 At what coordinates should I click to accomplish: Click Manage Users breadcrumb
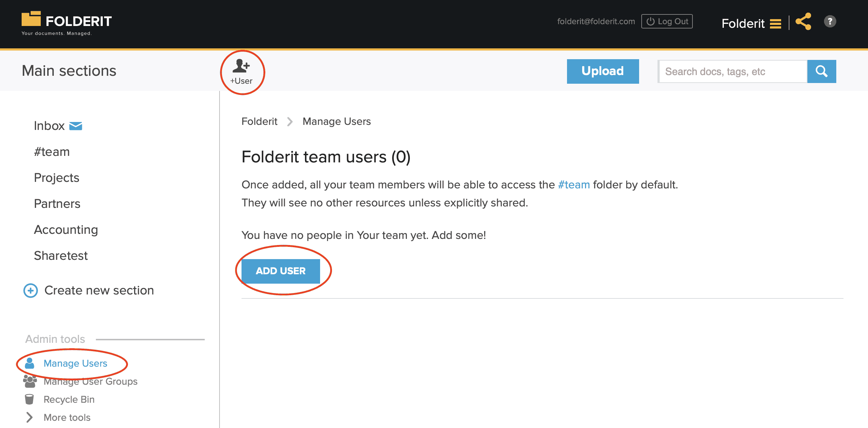tap(337, 122)
